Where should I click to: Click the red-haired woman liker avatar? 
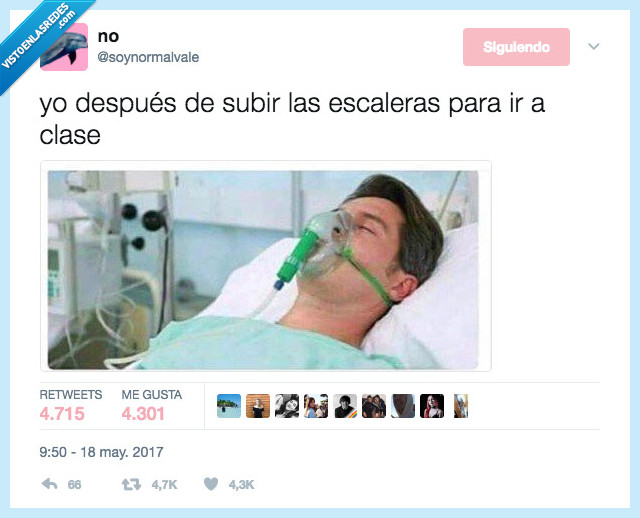[x=432, y=406]
